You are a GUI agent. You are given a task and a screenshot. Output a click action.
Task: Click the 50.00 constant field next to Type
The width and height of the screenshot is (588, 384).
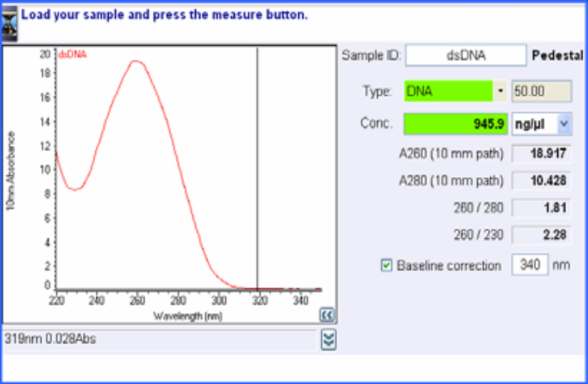[541, 91]
